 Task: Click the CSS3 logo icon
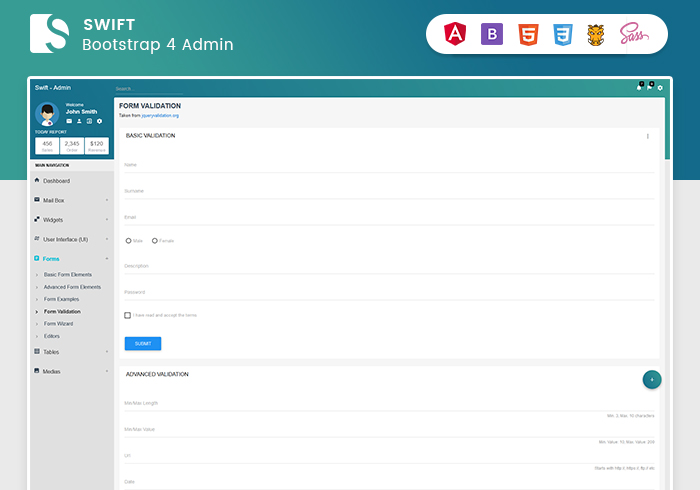click(563, 35)
